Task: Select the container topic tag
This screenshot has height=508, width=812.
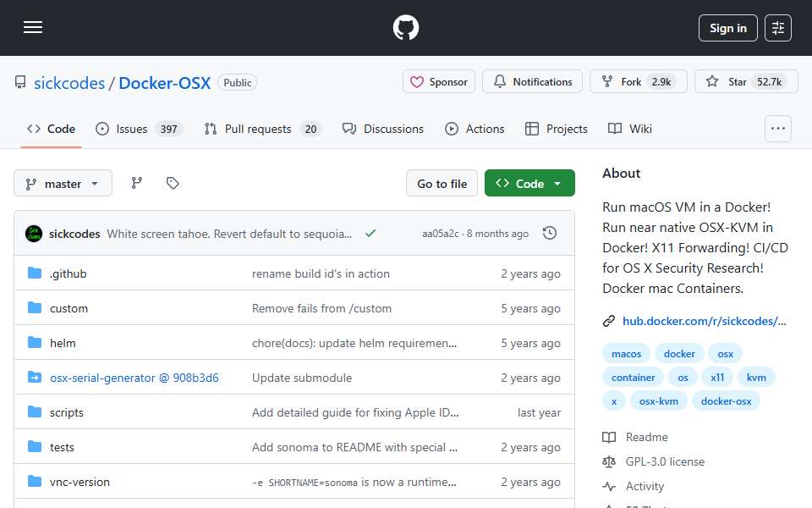Action: pyautogui.click(x=633, y=378)
